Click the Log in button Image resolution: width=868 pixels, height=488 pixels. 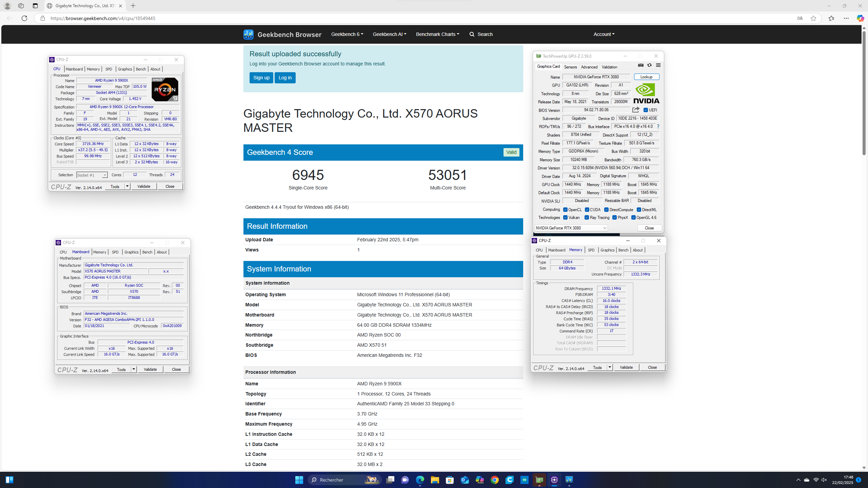(x=285, y=78)
